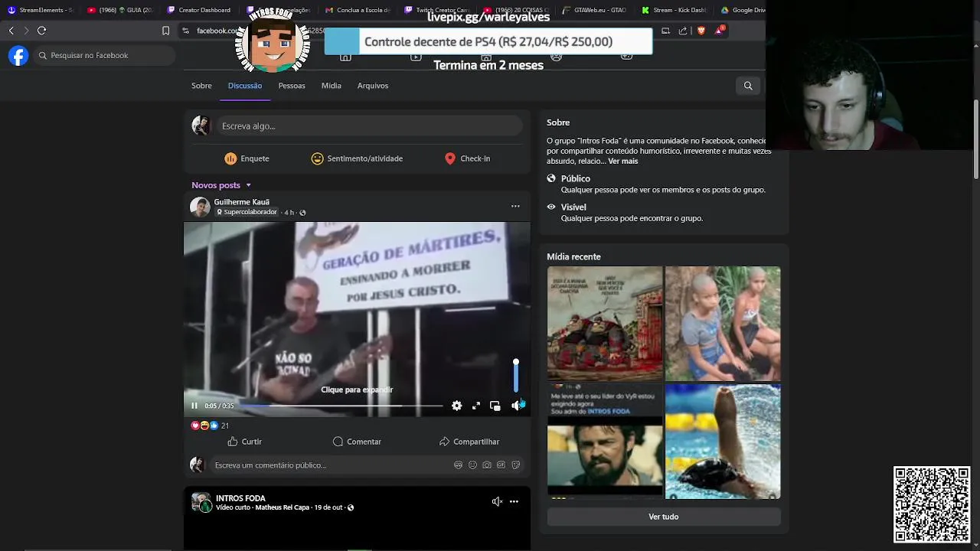980x551 pixels.
Task: Add GIF to the comment
Action: tap(501, 465)
